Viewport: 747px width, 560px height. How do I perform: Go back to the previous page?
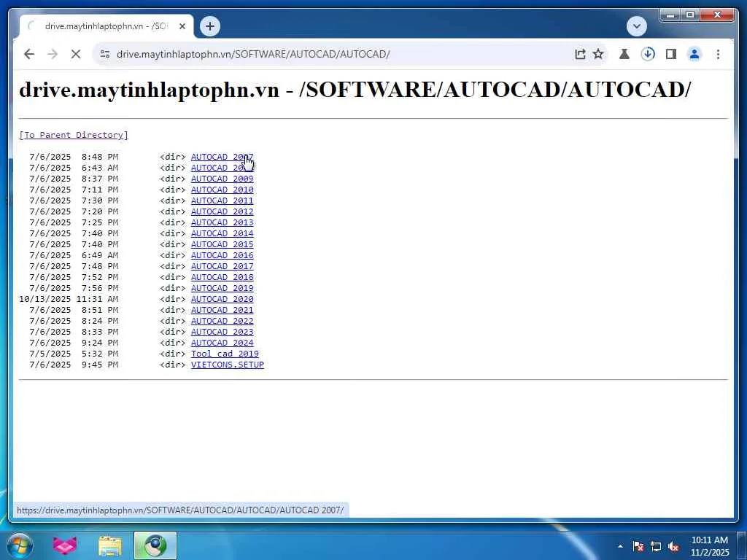pyautogui.click(x=29, y=54)
